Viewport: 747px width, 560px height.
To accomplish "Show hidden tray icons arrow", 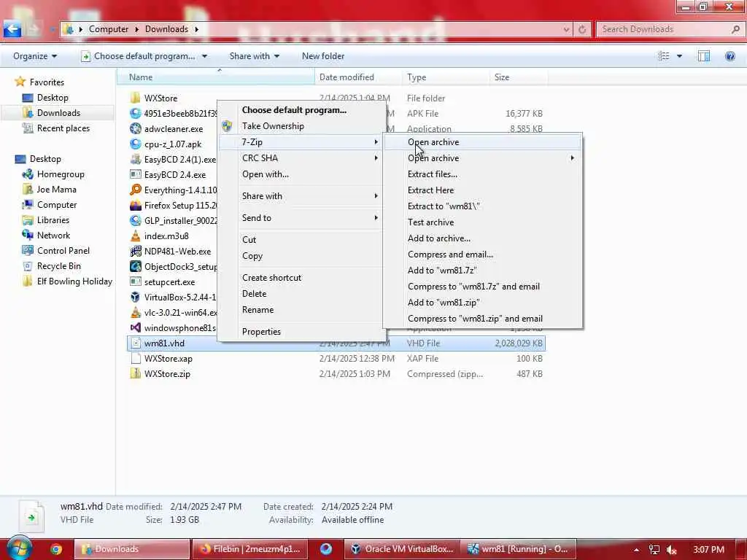I will coord(636,550).
